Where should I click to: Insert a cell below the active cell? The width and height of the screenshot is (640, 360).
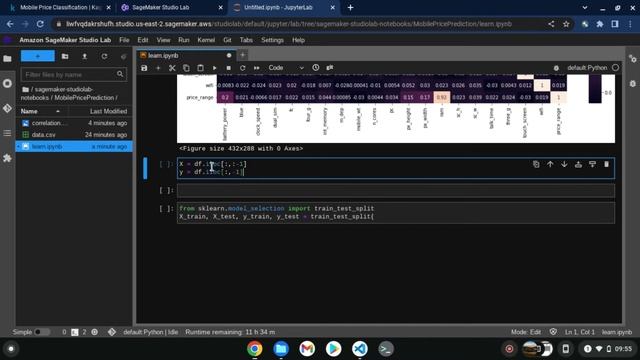pyautogui.click(x=592, y=164)
